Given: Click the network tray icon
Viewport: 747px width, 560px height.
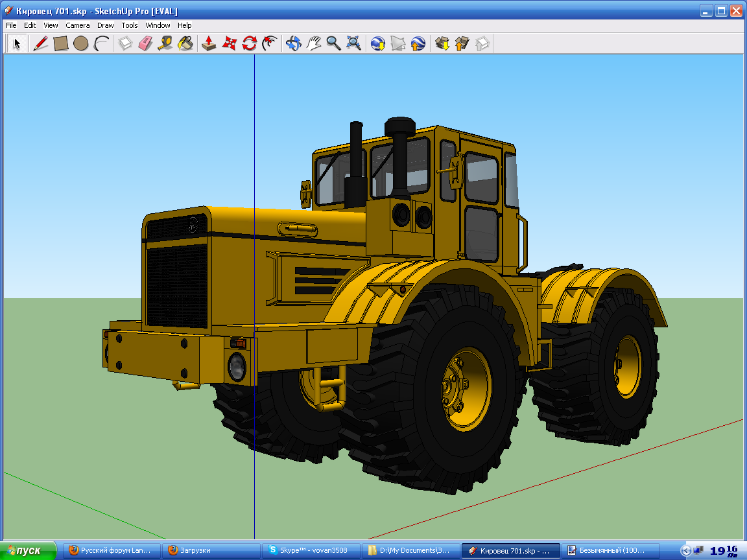Looking at the screenshot, I should tap(698, 551).
